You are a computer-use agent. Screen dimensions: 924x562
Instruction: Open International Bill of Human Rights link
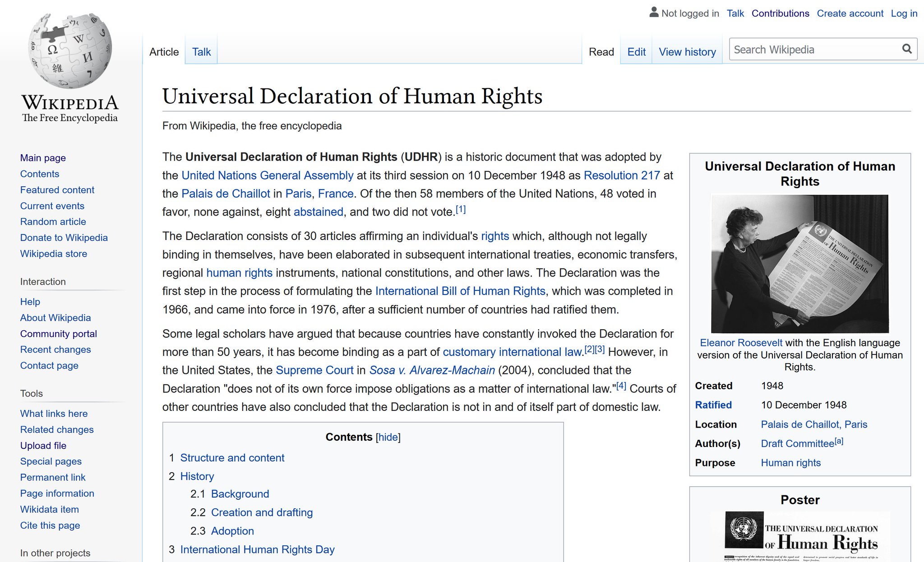point(460,291)
